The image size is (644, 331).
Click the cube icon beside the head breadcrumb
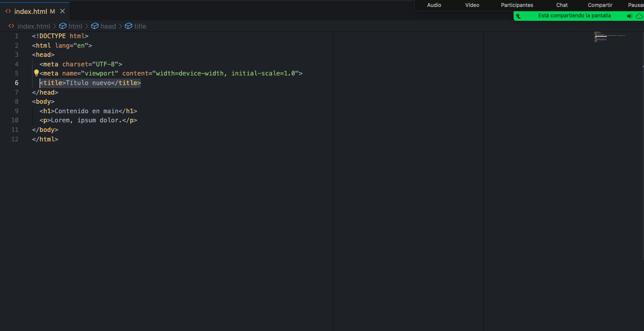95,26
